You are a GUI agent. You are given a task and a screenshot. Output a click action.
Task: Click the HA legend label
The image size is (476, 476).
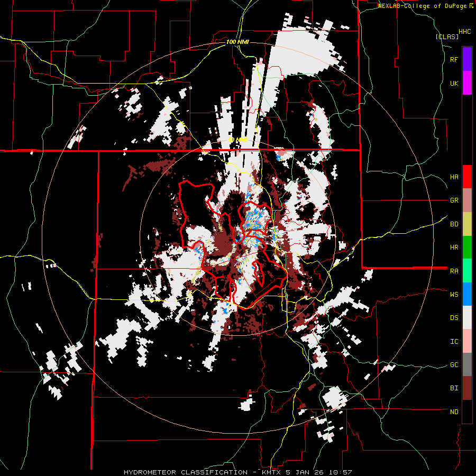tap(454, 177)
